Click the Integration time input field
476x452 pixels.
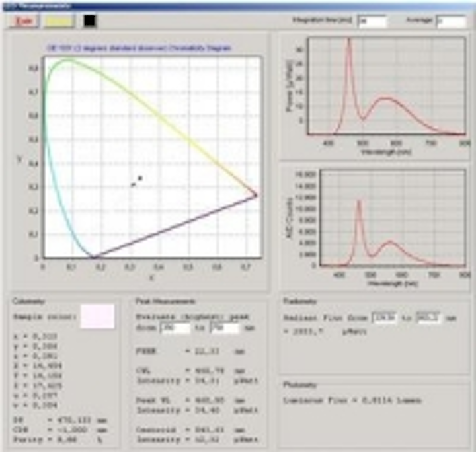(x=372, y=22)
